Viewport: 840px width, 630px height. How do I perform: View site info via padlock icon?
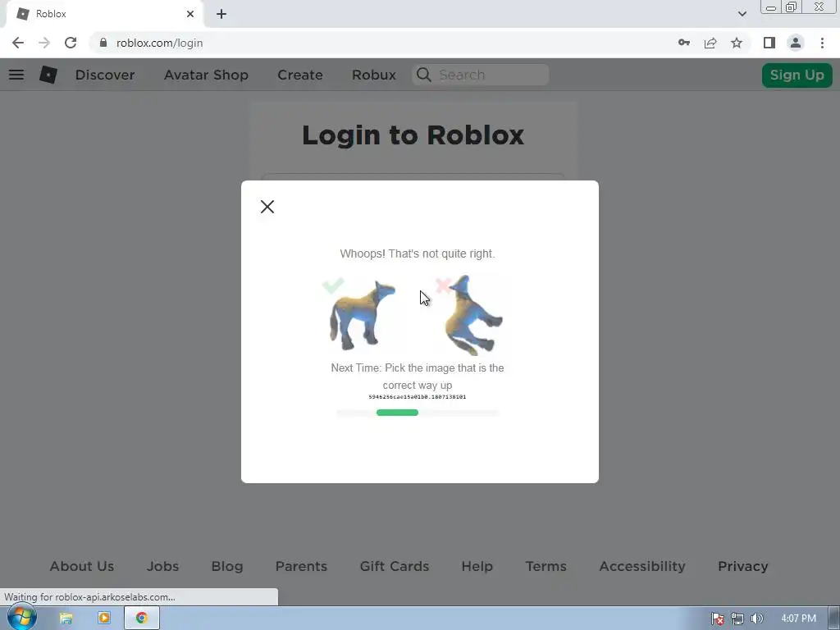103,43
